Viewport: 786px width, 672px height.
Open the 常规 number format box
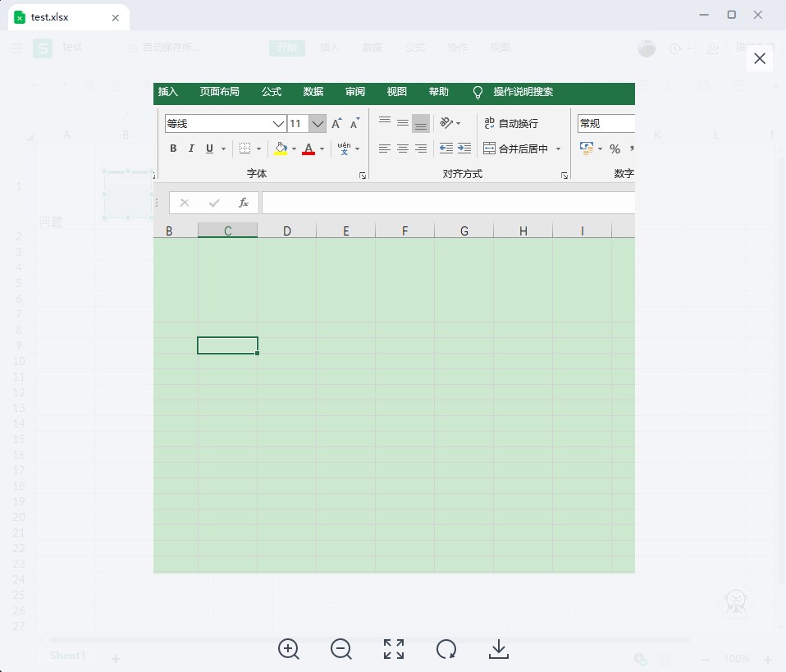coord(606,123)
